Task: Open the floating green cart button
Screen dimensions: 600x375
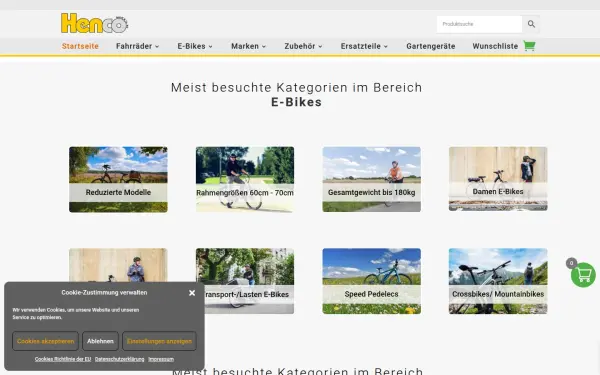Action: coord(583,275)
